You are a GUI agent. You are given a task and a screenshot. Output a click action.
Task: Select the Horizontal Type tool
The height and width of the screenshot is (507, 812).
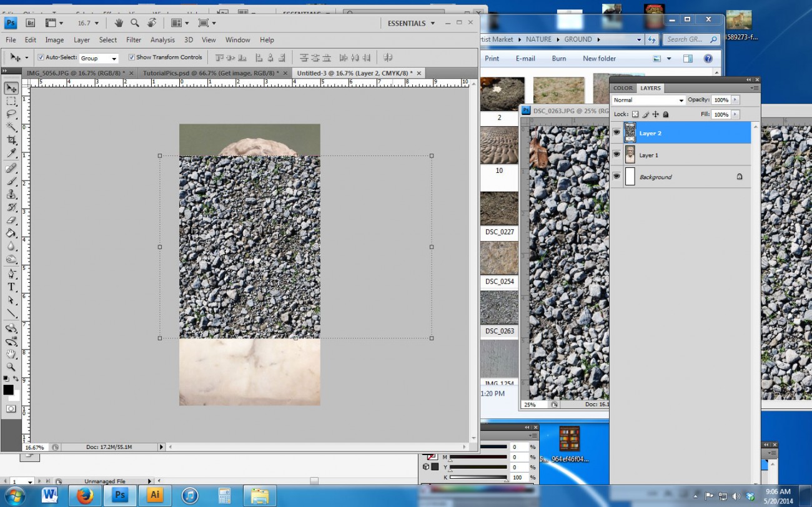point(11,287)
